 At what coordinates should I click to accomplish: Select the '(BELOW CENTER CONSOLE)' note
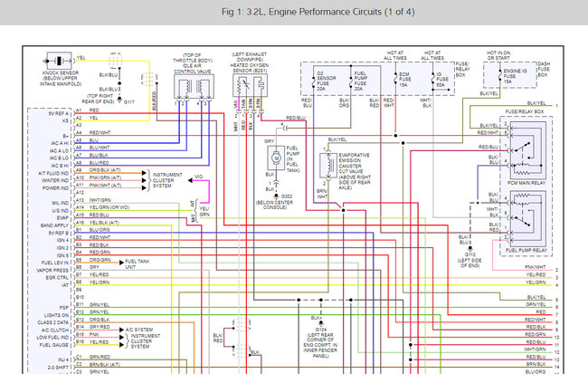pos(275,205)
